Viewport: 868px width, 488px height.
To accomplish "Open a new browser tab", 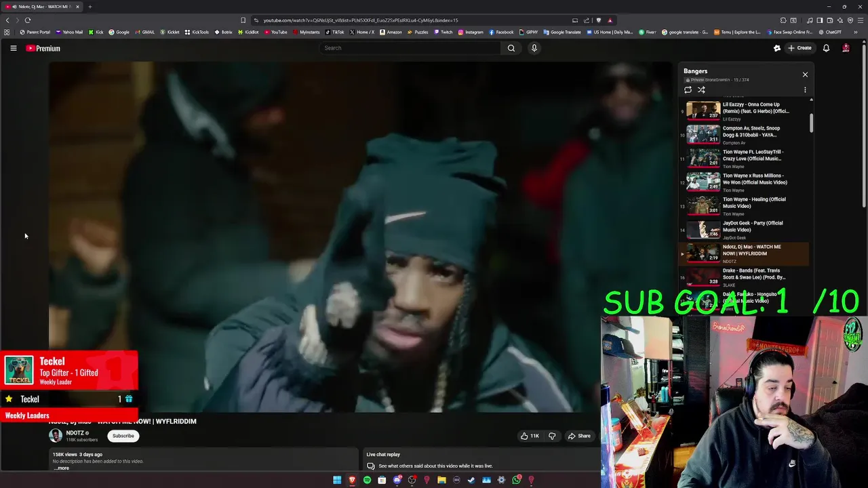I will (90, 7).
